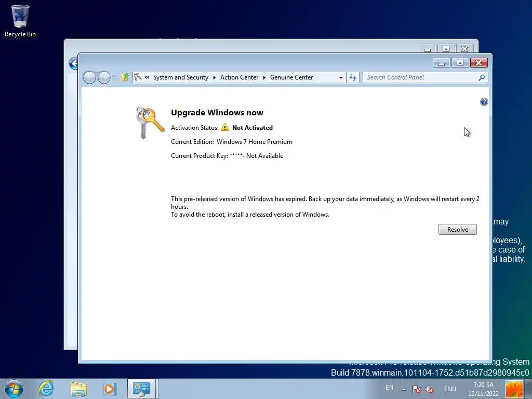The width and height of the screenshot is (532, 399).
Task: Click the keys activation icon
Action: [x=149, y=123]
